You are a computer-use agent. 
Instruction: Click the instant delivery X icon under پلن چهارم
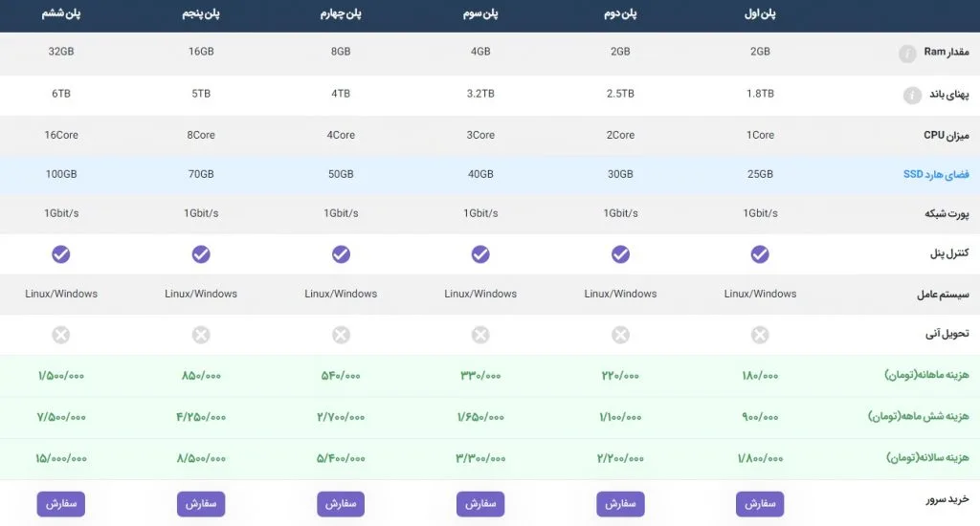point(341,335)
